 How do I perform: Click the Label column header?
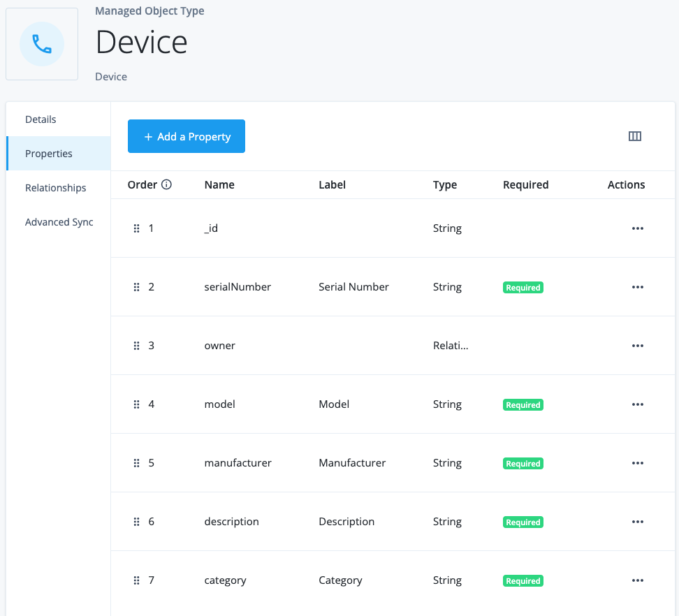pos(332,185)
